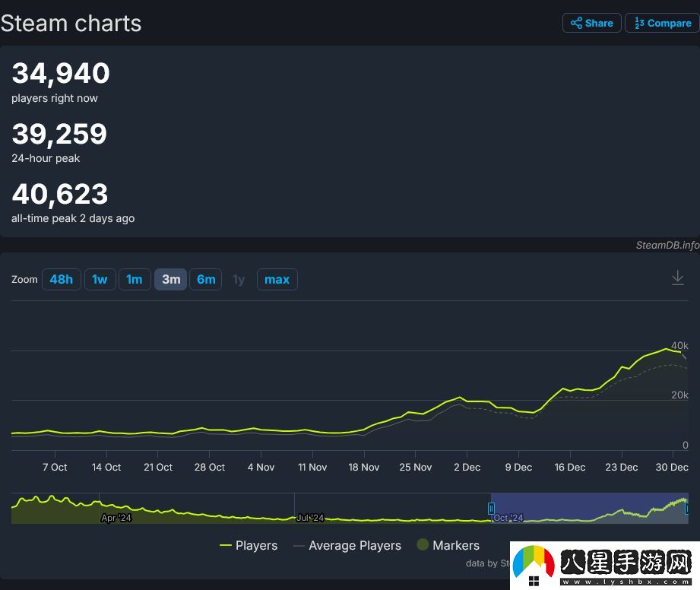Jump to Jul '24 in navigator
Image resolution: width=700 pixels, height=590 pixels.
point(310,518)
